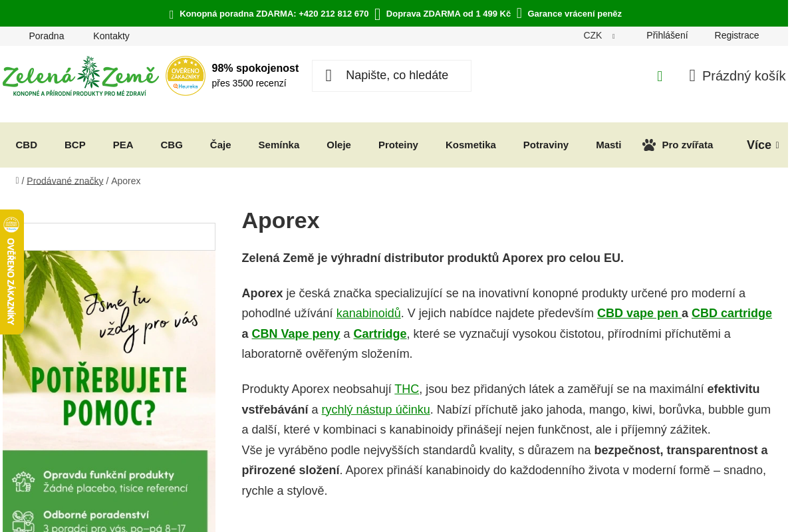This screenshot has height=532, width=798.
Task: Expand the Více menu
Action: (x=763, y=145)
